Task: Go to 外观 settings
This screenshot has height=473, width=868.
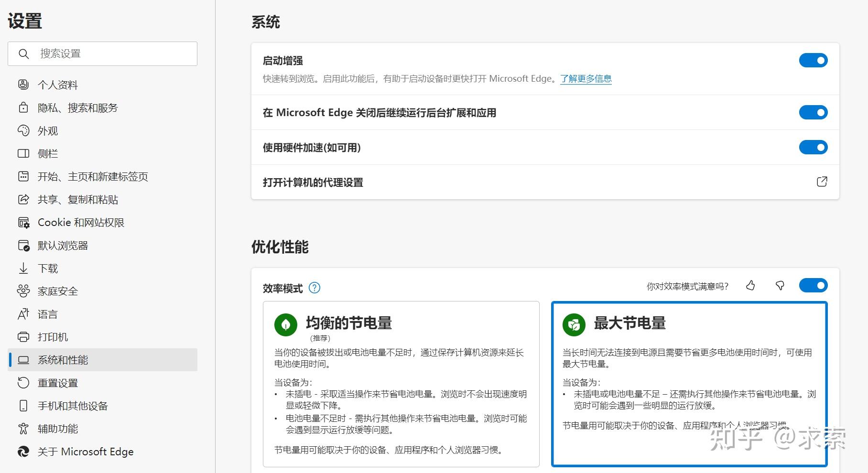Action: [103, 130]
